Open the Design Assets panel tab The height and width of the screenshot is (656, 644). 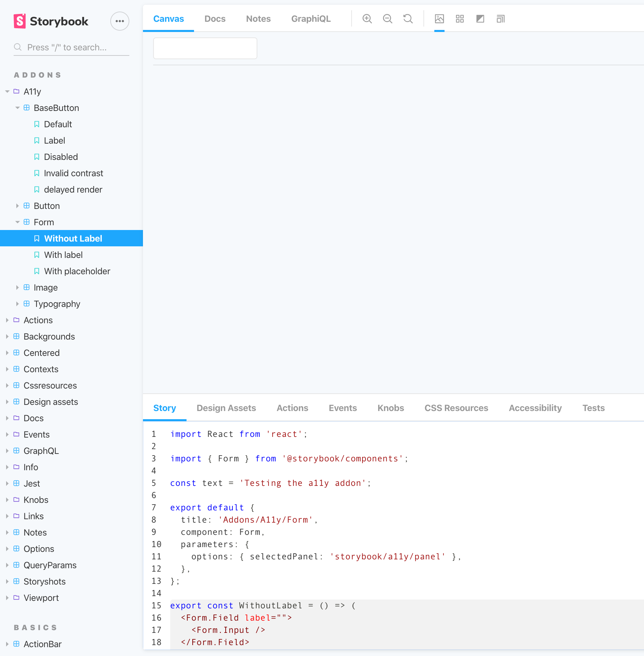tap(226, 408)
